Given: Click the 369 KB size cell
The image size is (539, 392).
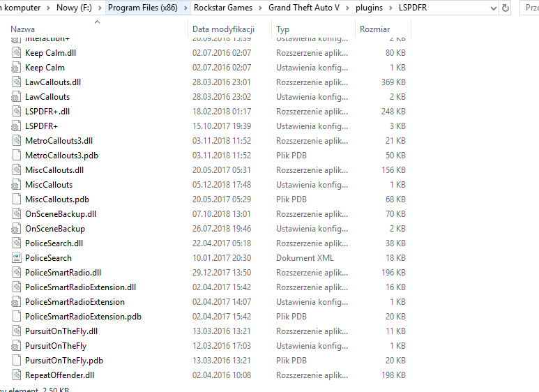Looking at the screenshot, I should tap(393, 82).
